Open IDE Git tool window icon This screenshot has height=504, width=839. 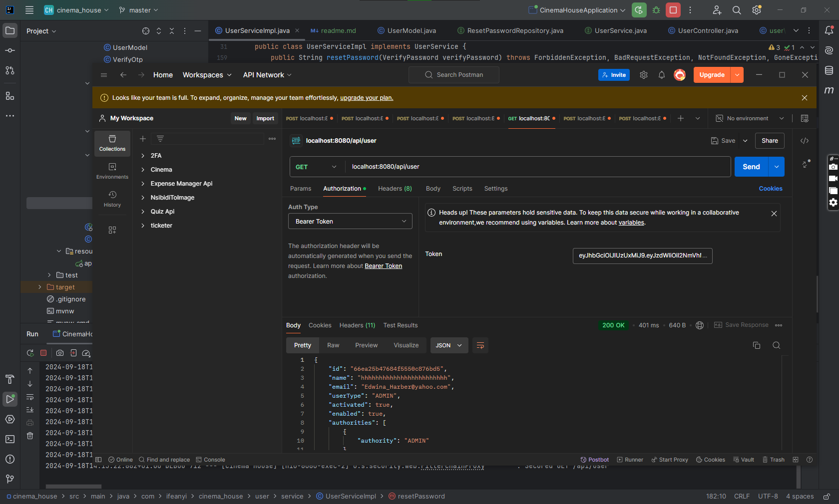pyautogui.click(x=10, y=479)
